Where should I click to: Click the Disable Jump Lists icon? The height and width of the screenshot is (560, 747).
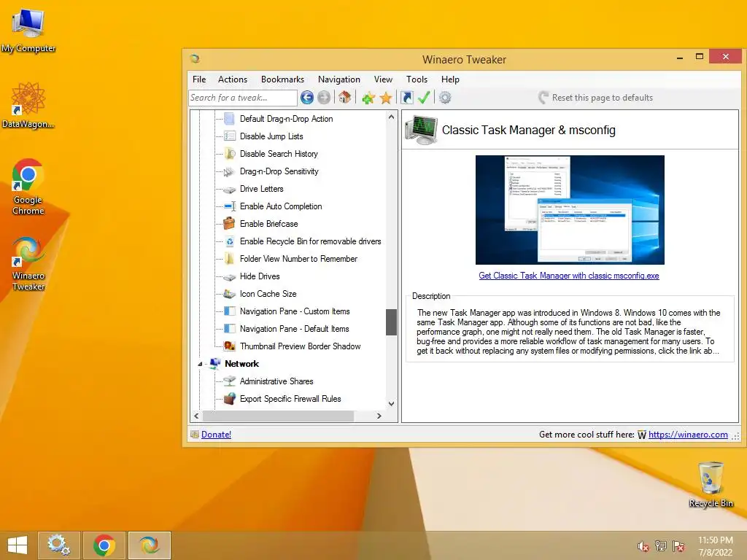click(x=229, y=136)
